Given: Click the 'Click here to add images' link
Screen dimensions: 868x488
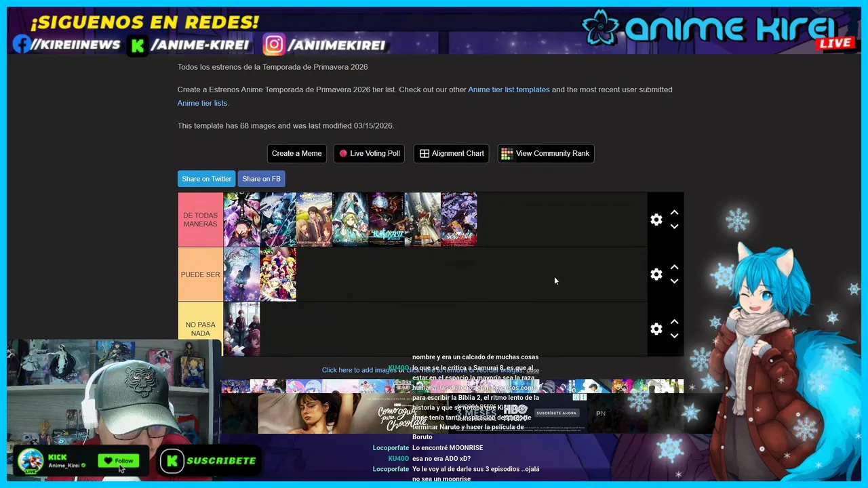Looking at the screenshot, I should (359, 370).
